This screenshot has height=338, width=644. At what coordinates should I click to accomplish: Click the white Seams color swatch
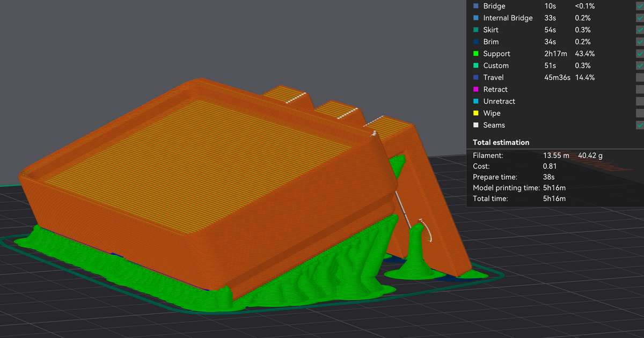pos(475,125)
